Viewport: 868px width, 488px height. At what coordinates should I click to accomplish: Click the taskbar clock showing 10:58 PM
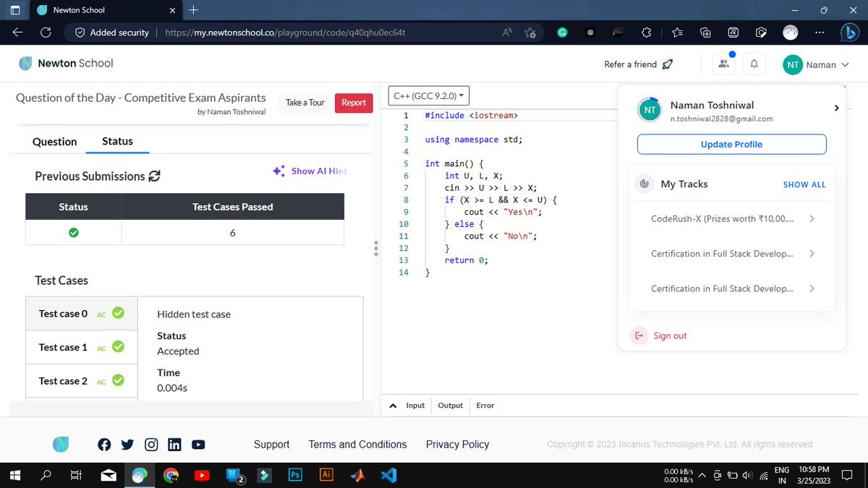tap(814, 475)
